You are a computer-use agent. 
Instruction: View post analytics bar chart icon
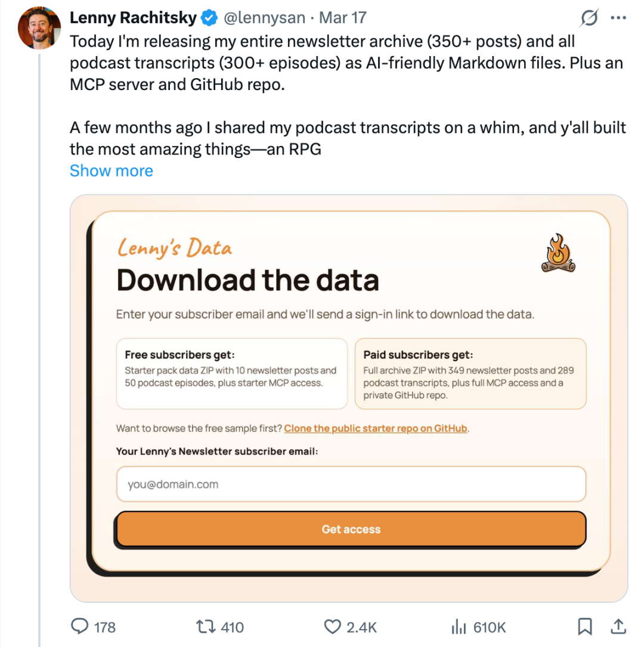tap(458, 627)
